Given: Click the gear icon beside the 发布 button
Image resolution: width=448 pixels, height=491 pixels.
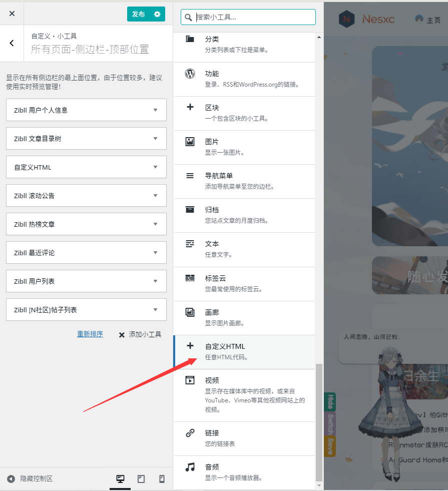Looking at the screenshot, I should (157, 14).
